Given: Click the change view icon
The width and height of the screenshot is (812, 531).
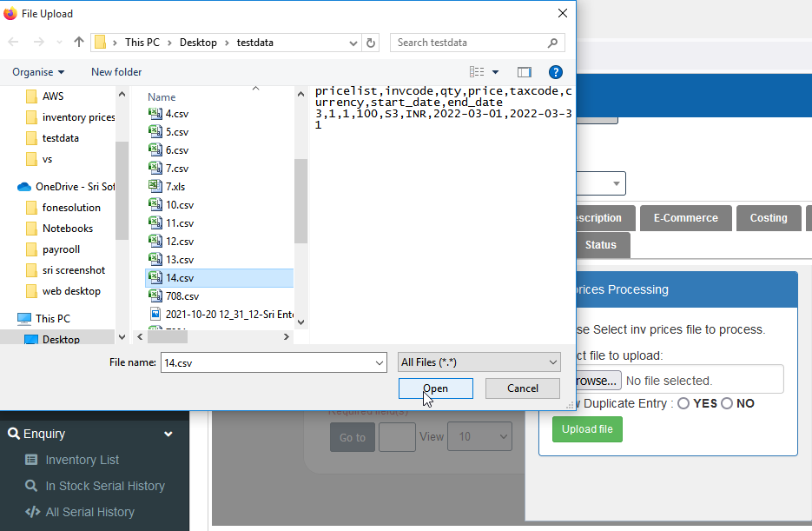Looking at the screenshot, I should pos(478,72).
